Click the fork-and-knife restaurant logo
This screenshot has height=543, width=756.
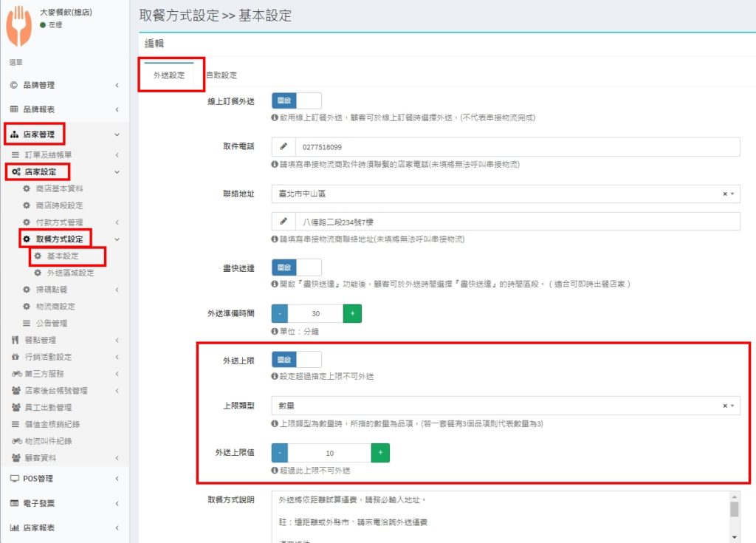19,27
